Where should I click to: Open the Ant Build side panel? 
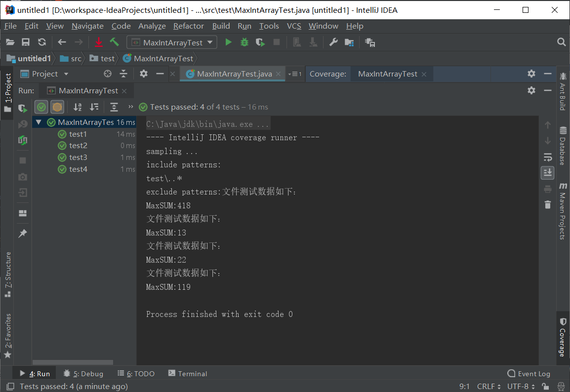point(563,91)
